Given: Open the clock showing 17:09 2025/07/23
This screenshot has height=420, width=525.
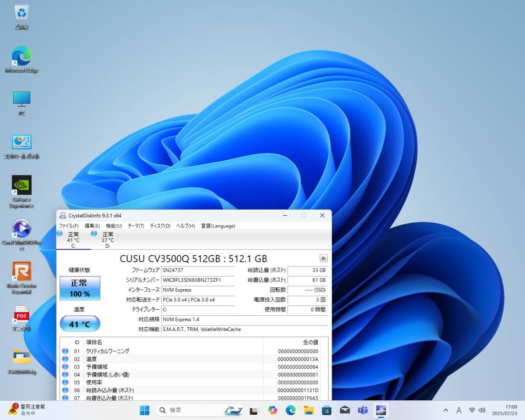Looking at the screenshot, I should [x=504, y=410].
